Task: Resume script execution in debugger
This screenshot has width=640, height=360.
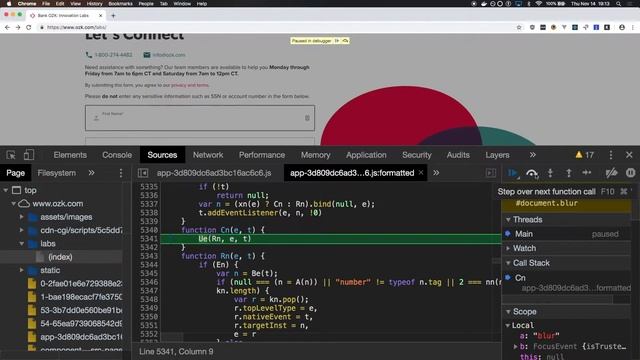Action: (513, 173)
